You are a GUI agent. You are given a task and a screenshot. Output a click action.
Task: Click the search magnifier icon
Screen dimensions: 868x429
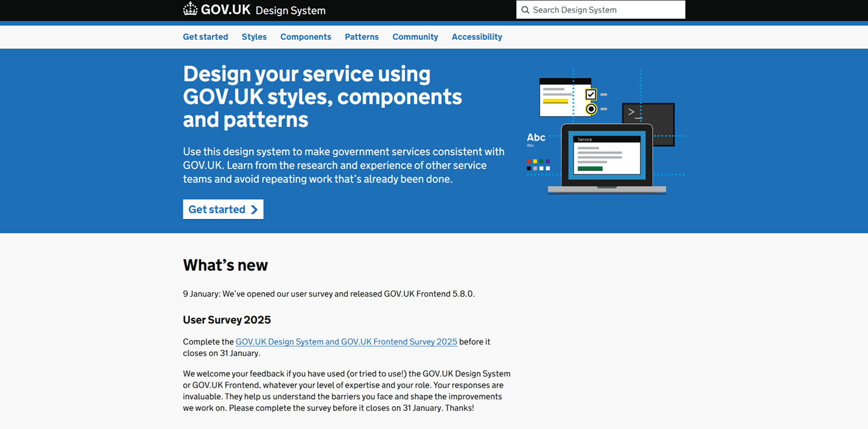coord(526,10)
